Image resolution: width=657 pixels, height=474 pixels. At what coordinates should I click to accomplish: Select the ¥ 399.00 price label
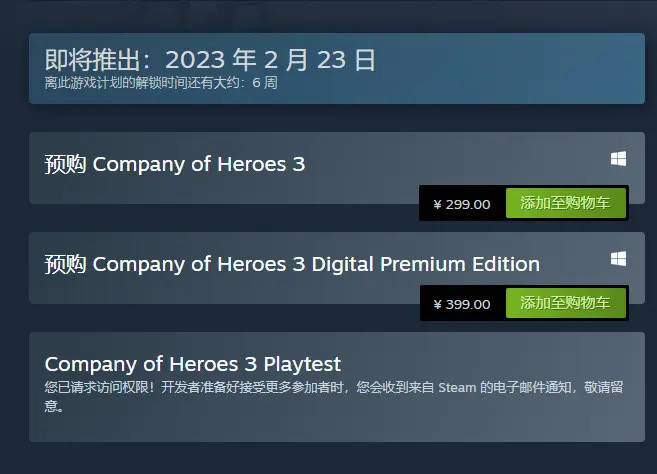pyautogui.click(x=462, y=304)
